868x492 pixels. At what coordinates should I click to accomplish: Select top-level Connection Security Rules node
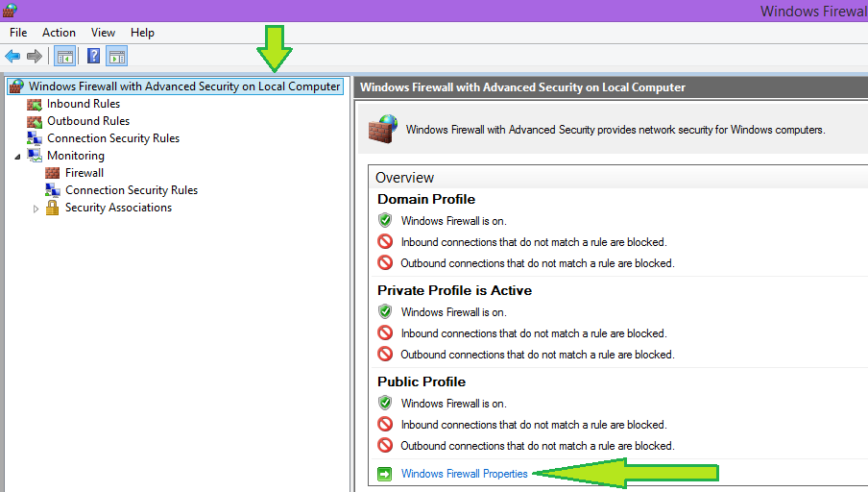pos(113,138)
